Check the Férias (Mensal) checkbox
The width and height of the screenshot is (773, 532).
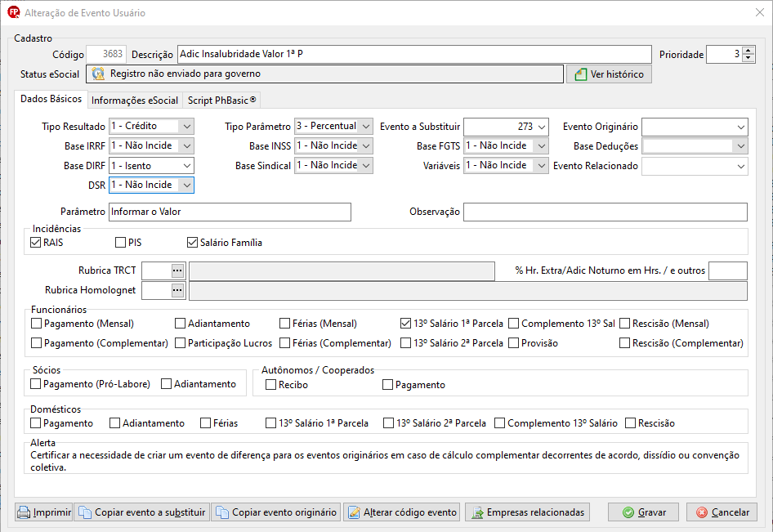tap(284, 324)
